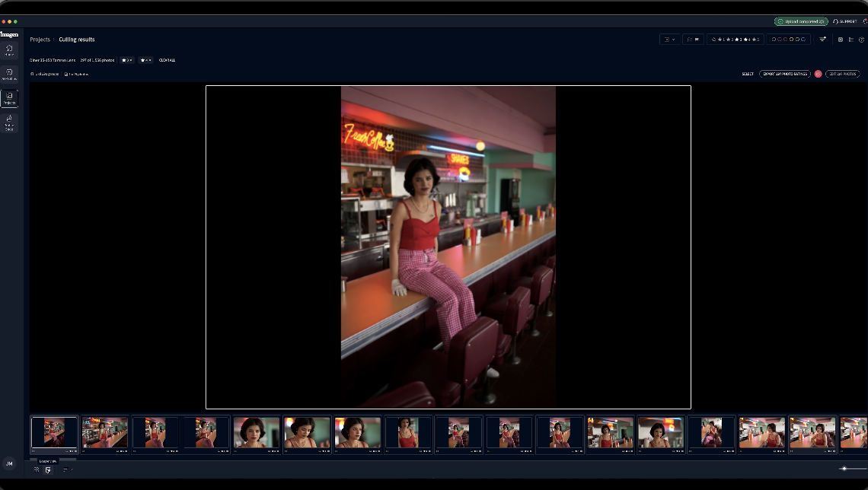Open the first star filter chip dropdown
This screenshot has width=868, height=490.
pyautogui.click(x=126, y=60)
